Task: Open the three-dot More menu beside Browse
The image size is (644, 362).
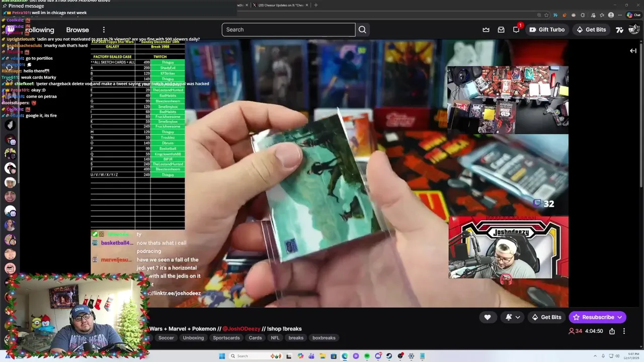Action: coord(104,30)
